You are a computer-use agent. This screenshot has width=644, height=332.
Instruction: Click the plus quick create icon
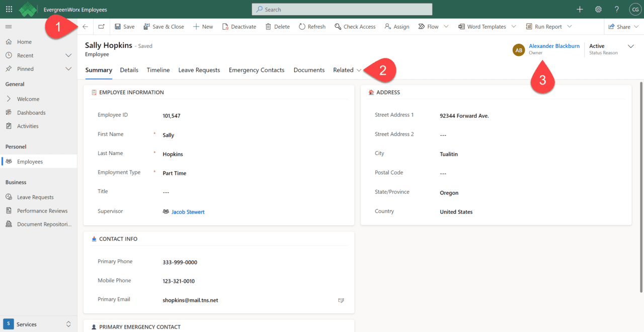click(x=580, y=9)
